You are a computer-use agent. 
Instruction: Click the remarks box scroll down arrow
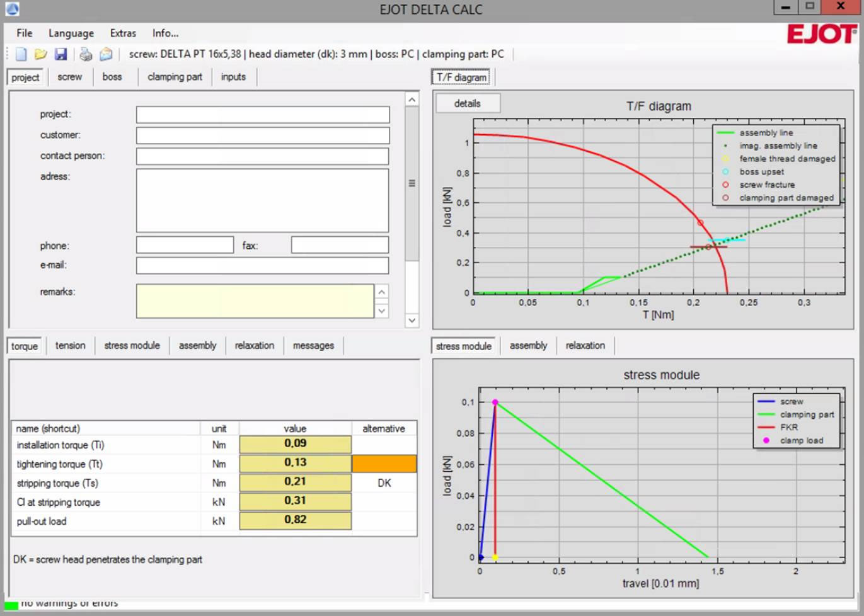pyautogui.click(x=381, y=311)
